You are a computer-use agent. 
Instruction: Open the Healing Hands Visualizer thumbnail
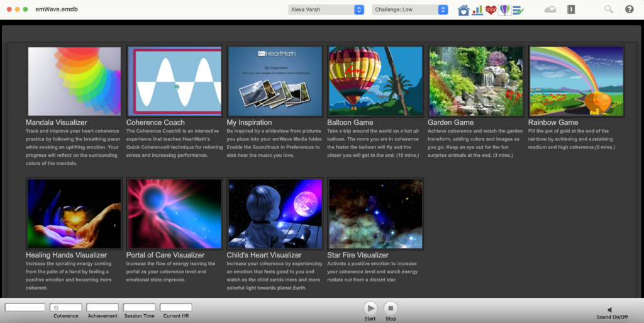click(74, 213)
